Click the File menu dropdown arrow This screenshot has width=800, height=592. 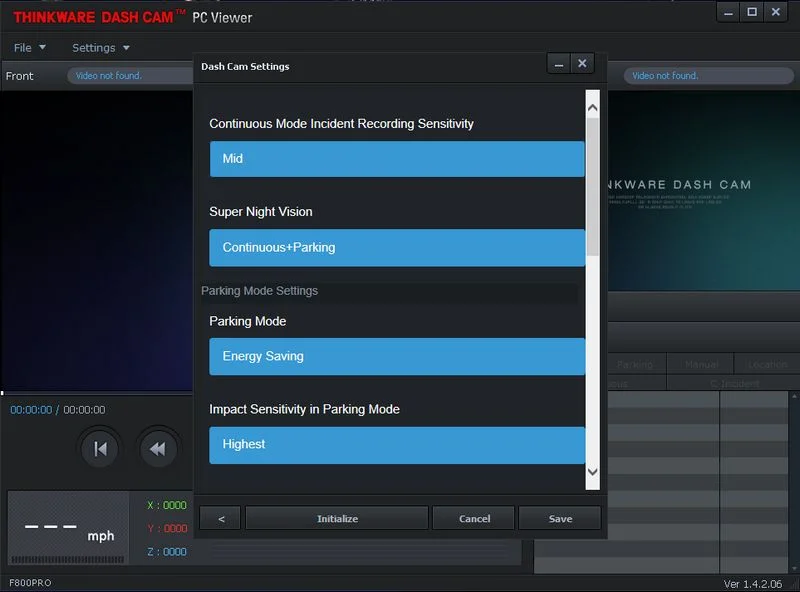[x=42, y=47]
